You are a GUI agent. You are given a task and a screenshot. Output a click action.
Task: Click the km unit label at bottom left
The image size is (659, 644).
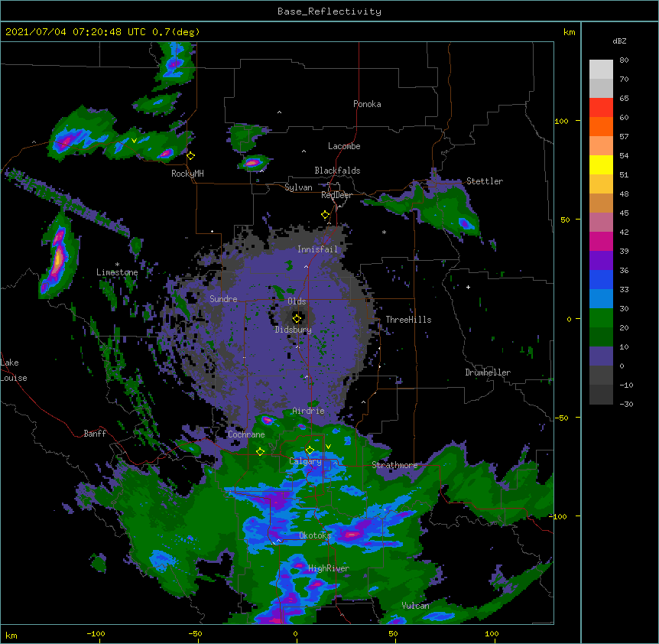click(x=11, y=635)
